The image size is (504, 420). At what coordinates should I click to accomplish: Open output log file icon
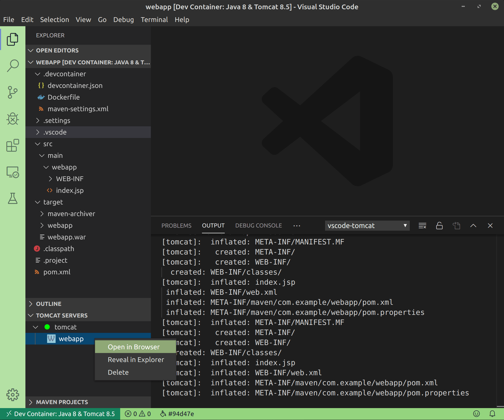(456, 226)
